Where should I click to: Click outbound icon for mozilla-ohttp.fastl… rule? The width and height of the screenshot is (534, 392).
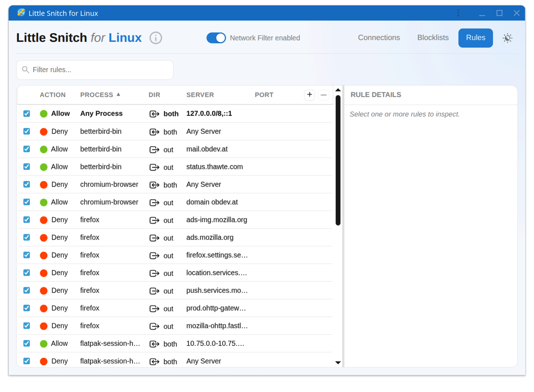[x=154, y=326]
